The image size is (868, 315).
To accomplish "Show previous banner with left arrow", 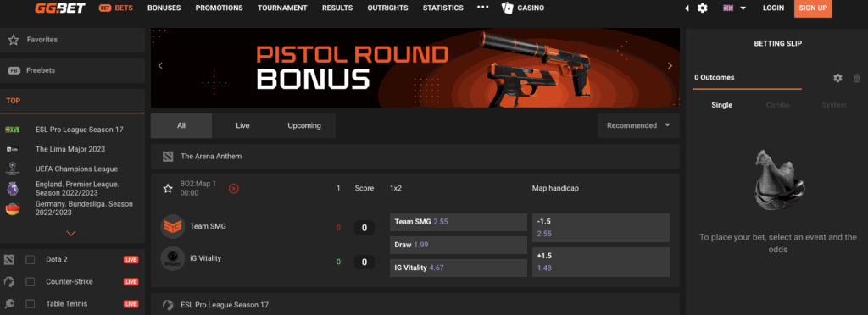I will 160,66.
